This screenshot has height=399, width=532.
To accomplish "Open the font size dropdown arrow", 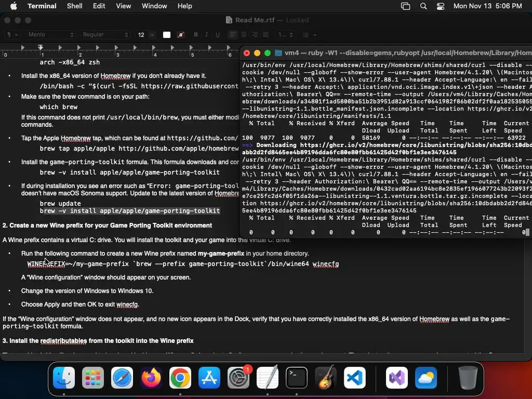I will tap(152, 35).
